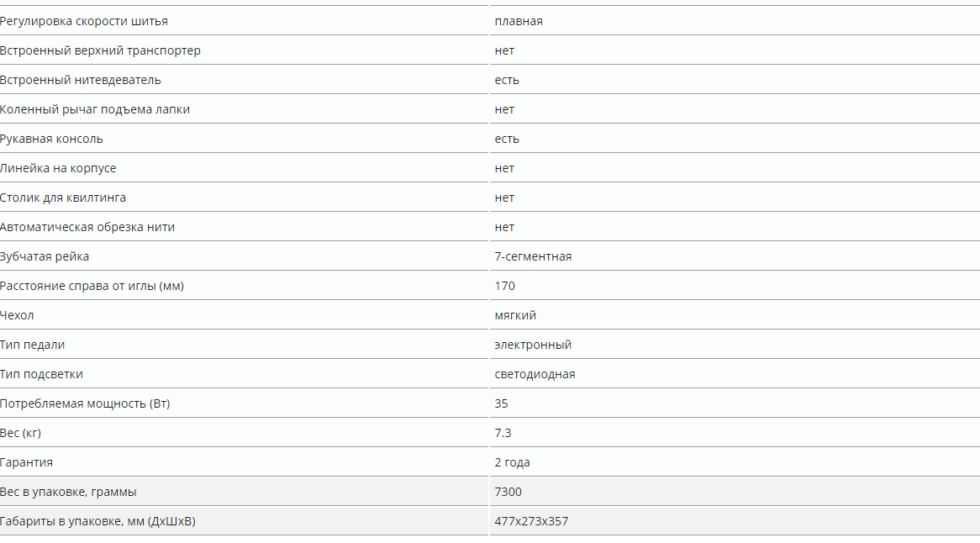Select the 'плавная' value text
The image size is (980, 543).
(x=518, y=21)
